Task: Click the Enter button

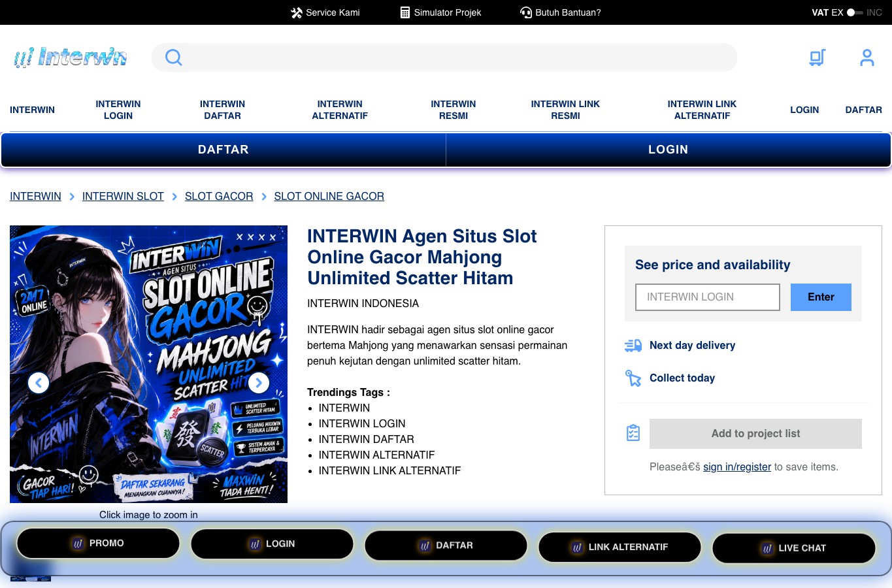Action: (x=821, y=297)
